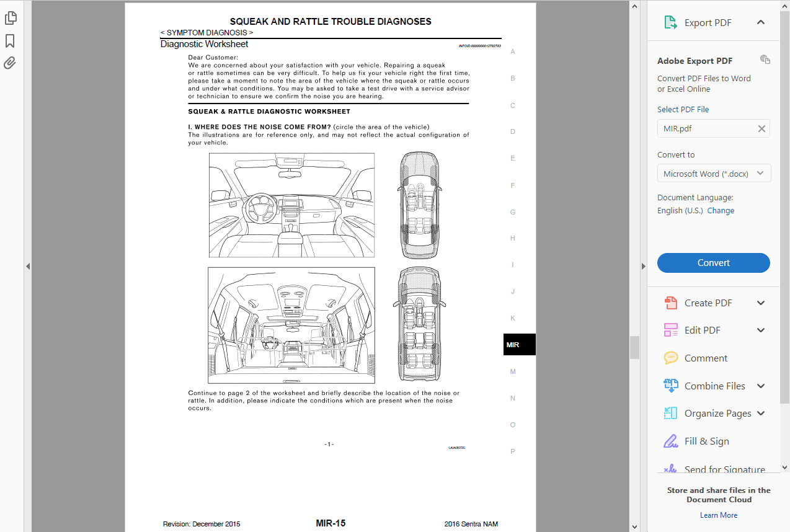Click the Export PDF icon
Screen dimensions: 790x532
pyautogui.click(x=670, y=23)
